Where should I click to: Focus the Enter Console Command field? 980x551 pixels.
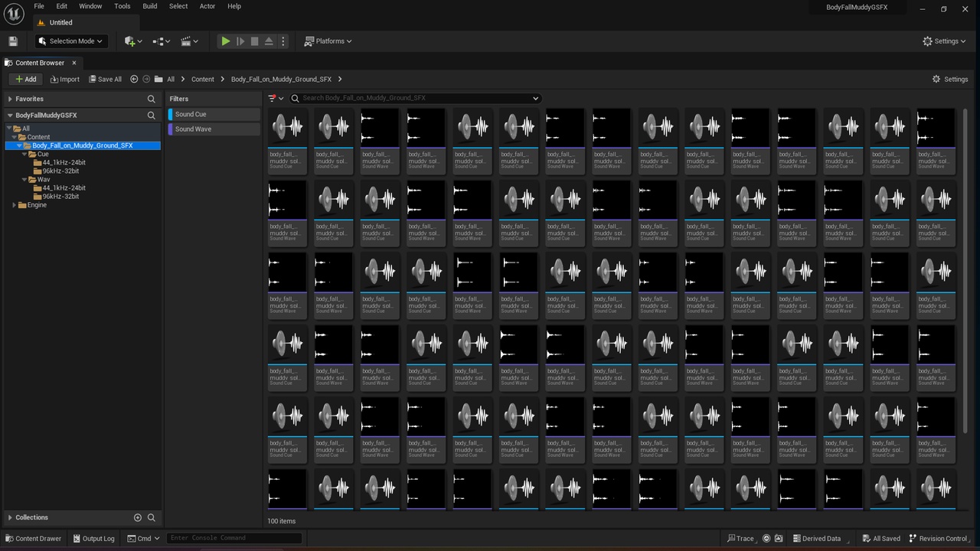(234, 538)
